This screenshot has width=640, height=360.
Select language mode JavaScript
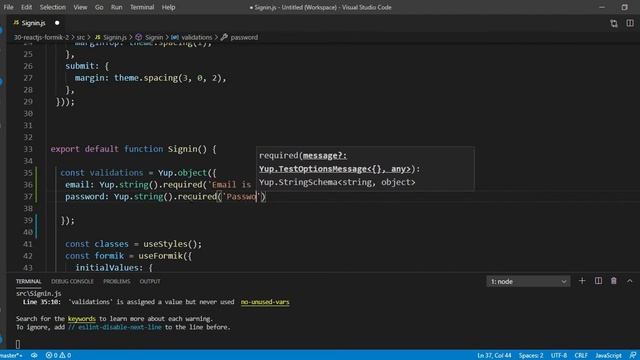(x=608, y=356)
